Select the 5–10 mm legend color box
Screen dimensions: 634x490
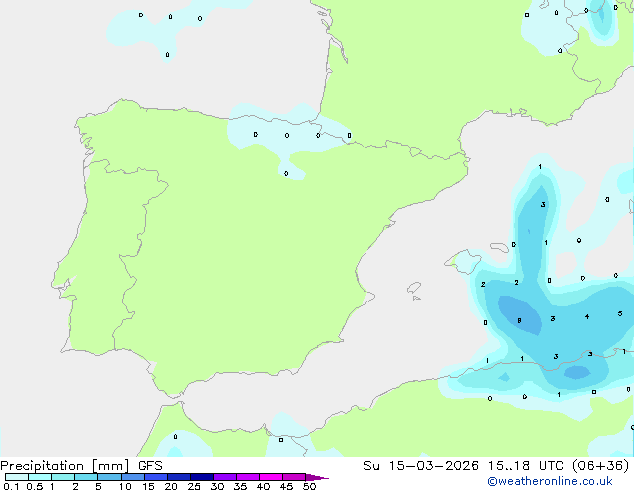click(x=109, y=477)
